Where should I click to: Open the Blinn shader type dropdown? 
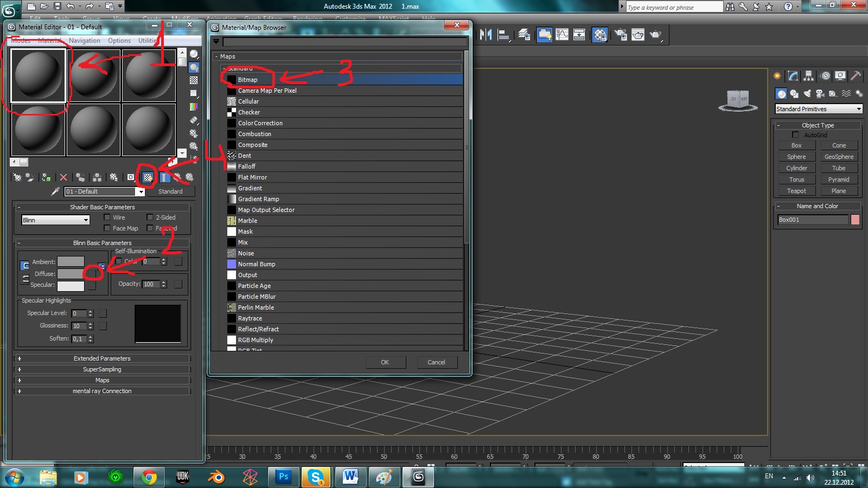tap(55, 220)
